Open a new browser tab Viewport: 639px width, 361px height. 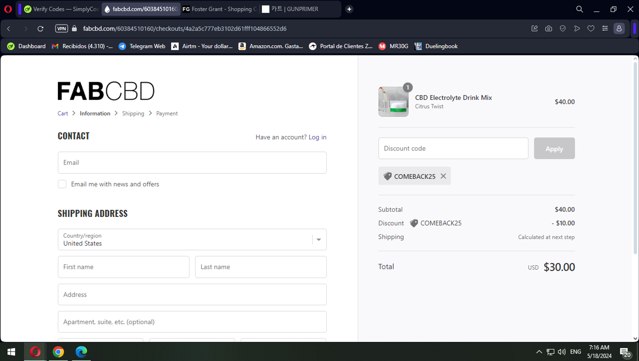coord(349,9)
